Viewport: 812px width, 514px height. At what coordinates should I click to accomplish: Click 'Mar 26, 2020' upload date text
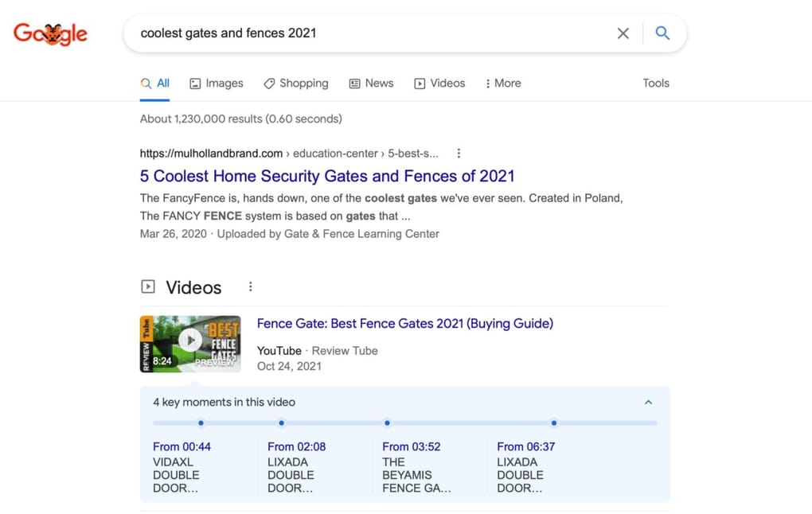point(173,234)
